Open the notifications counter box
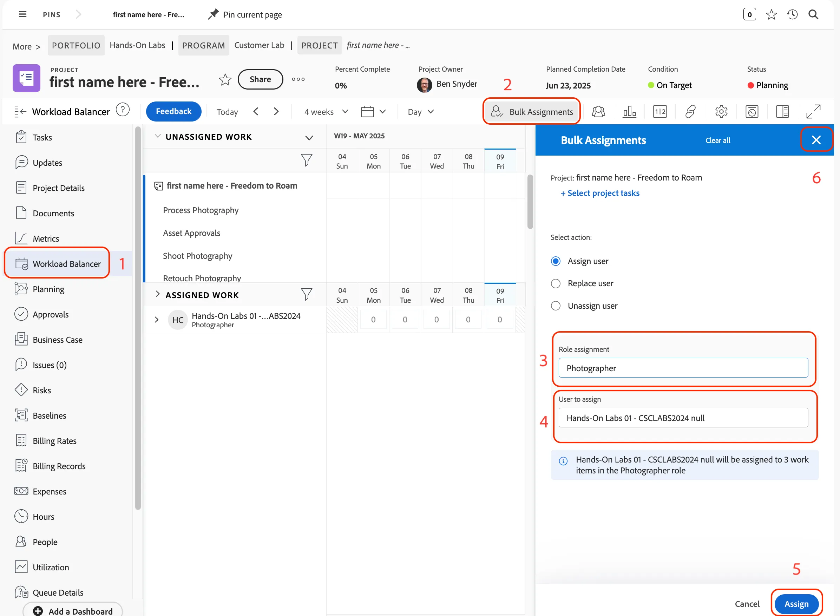The width and height of the screenshot is (840, 616). pyautogui.click(x=749, y=14)
